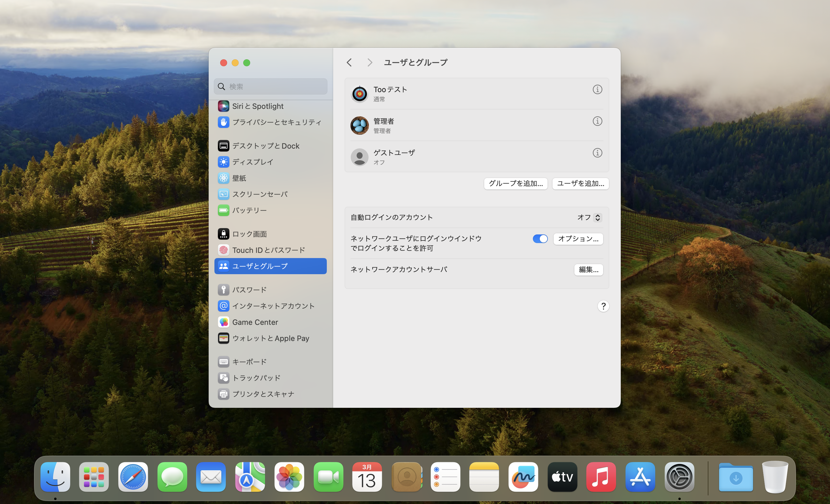This screenshot has width=830, height=504.
Task: Click System Settings icon in Dock
Action: pyautogui.click(x=680, y=477)
